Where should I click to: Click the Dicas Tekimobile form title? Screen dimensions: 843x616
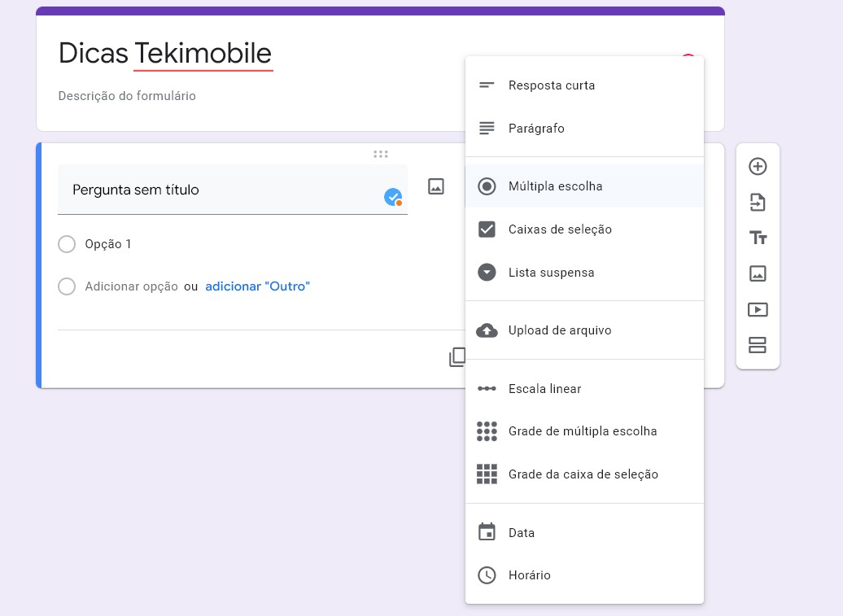click(165, 53)
